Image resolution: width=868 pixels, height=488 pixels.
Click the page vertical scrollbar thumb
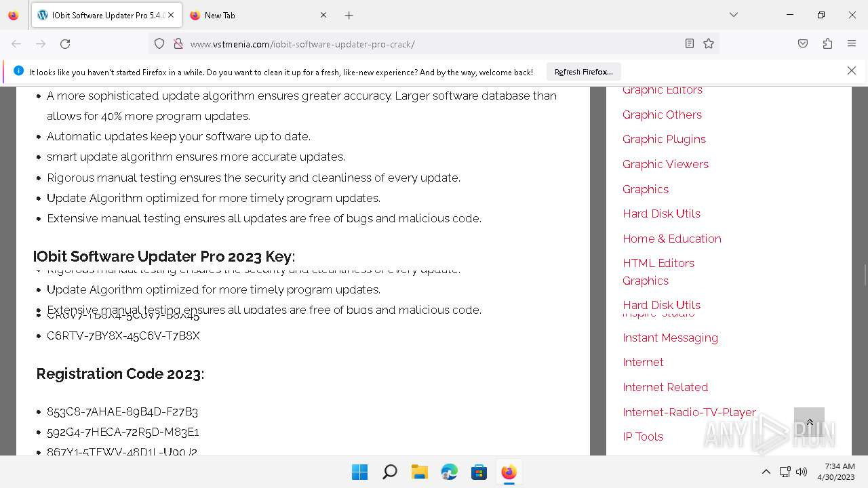tap(864, 276)
